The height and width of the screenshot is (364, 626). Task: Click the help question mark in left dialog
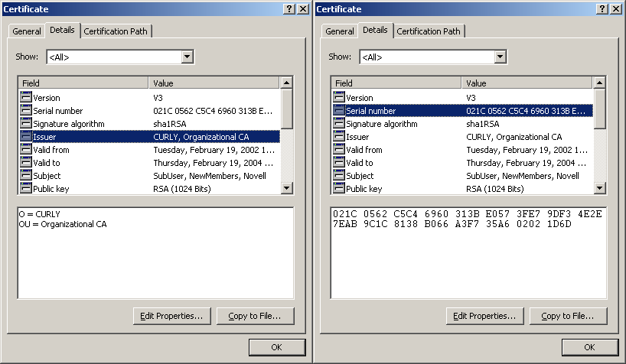[x=289, y=8]
